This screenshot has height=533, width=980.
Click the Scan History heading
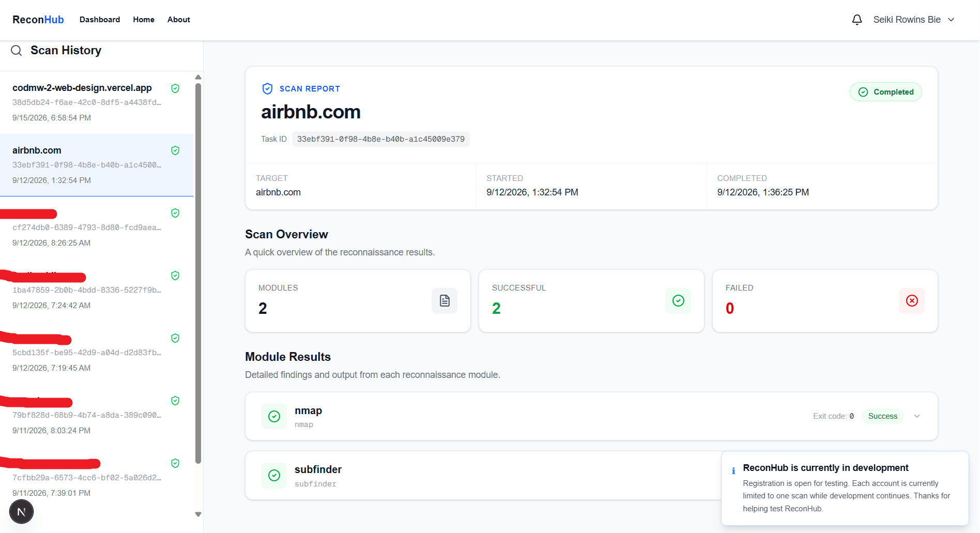point(66,50)
